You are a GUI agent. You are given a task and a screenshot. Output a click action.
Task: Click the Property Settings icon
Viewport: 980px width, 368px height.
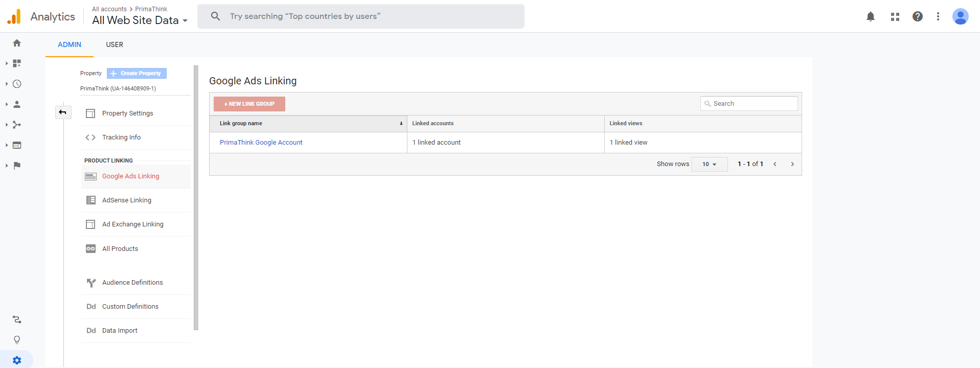pyautogui.click(x=90, y=113)
